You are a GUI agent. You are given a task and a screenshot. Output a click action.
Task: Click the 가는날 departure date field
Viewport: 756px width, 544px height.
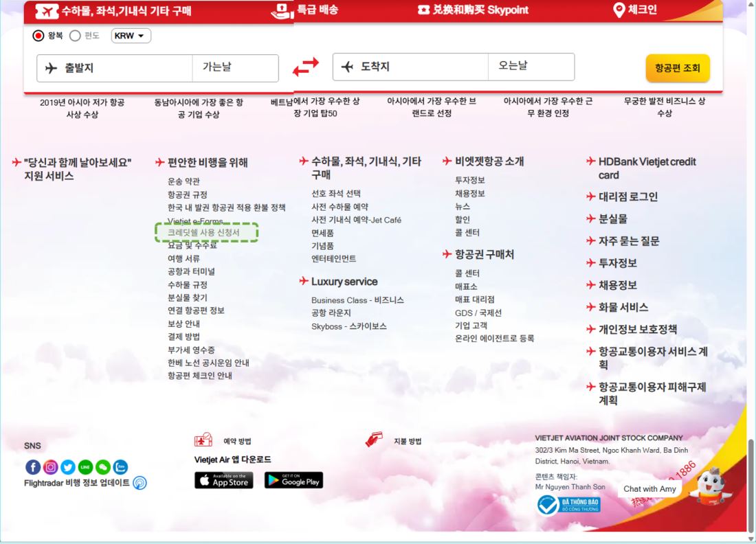click(x=235, y=68)
